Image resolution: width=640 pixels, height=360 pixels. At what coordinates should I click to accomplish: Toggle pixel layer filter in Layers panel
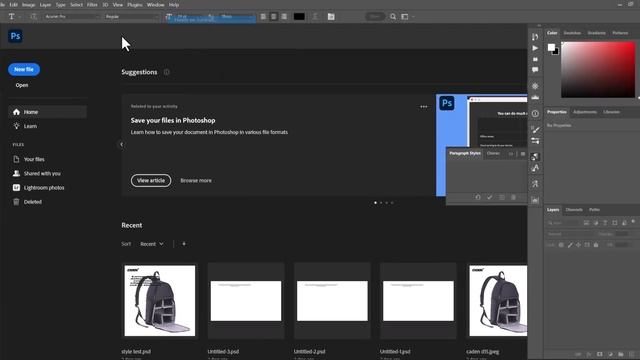[x=586, y=223]
